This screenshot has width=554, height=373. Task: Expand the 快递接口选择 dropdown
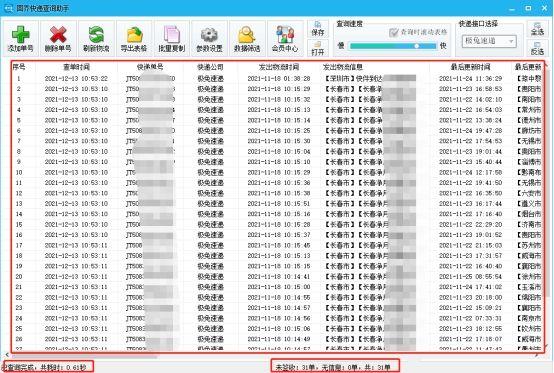pos(489,41)
